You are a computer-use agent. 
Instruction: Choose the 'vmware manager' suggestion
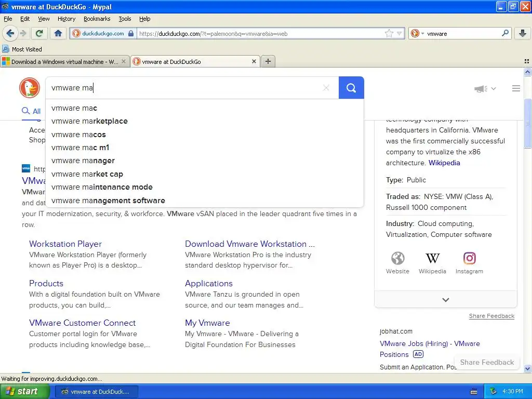click(x=205, y=161)
